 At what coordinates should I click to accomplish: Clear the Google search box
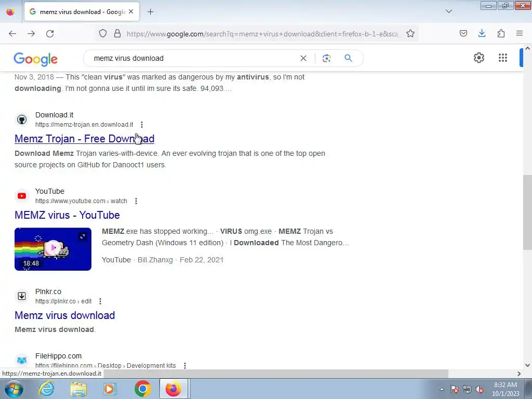pos(303,58)
